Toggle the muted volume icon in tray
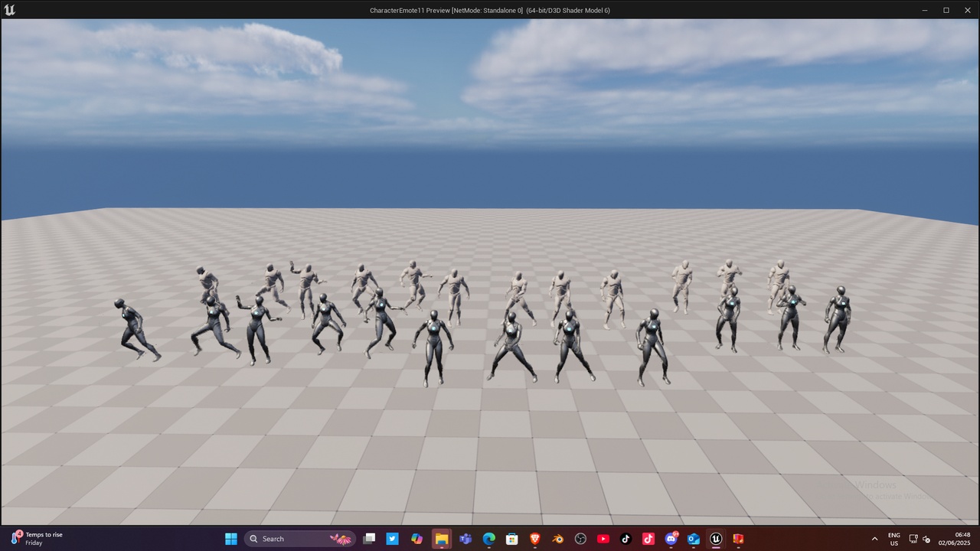This screenshot has height=551, width=980. tap(927, 539)
